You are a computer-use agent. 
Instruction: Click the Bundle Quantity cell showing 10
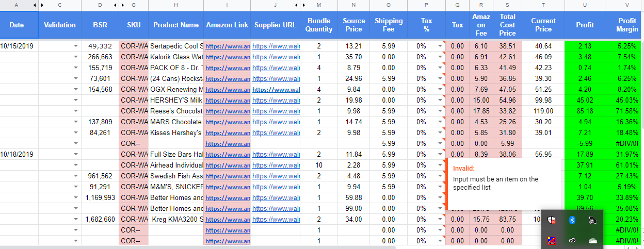tap(319, 165)
